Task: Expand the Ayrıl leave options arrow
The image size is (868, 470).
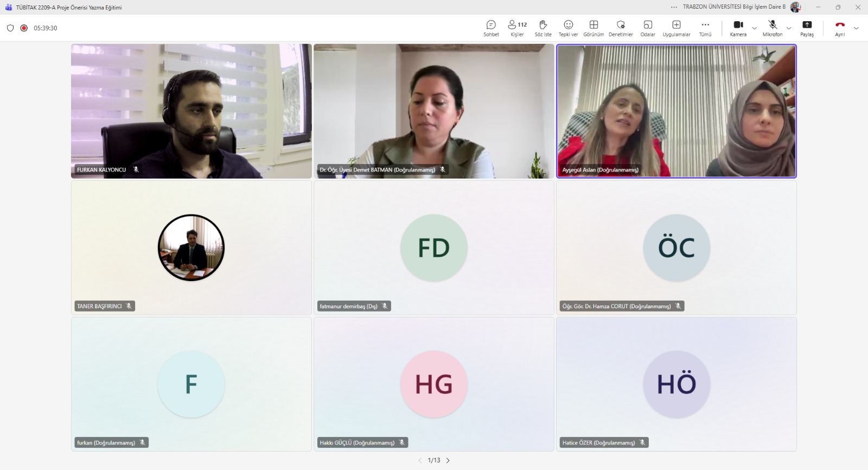Action: [856, 28]
